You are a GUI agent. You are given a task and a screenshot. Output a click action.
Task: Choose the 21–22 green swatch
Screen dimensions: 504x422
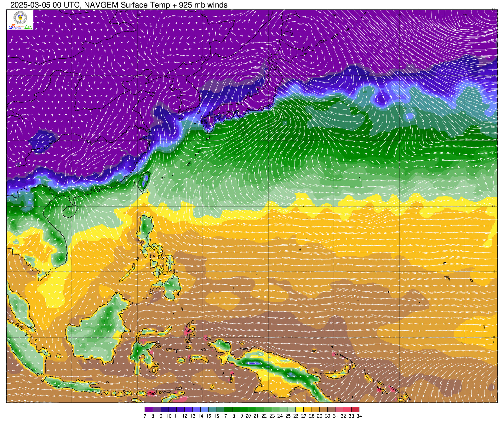260,410
